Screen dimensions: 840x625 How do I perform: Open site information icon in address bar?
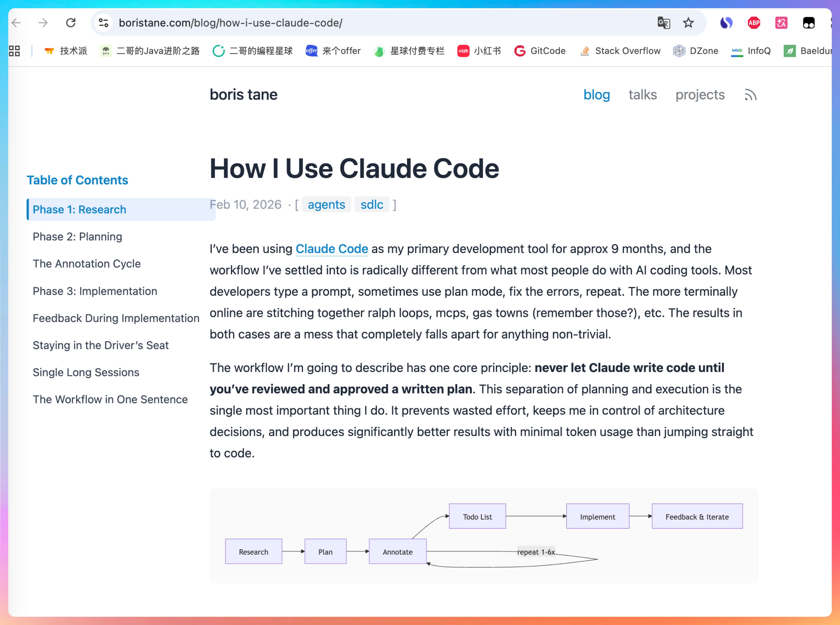click(x=104, y=23)
